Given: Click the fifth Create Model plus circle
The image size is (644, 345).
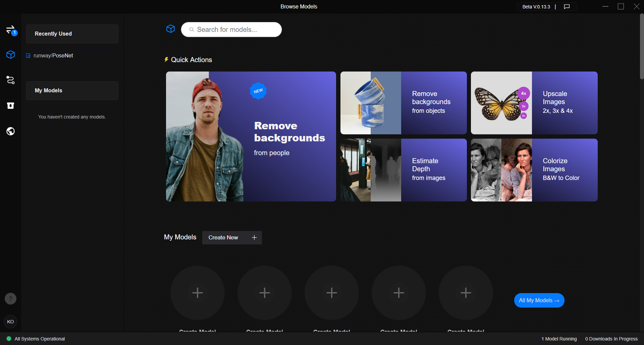Looking at the screenshot, I should 466,293.
